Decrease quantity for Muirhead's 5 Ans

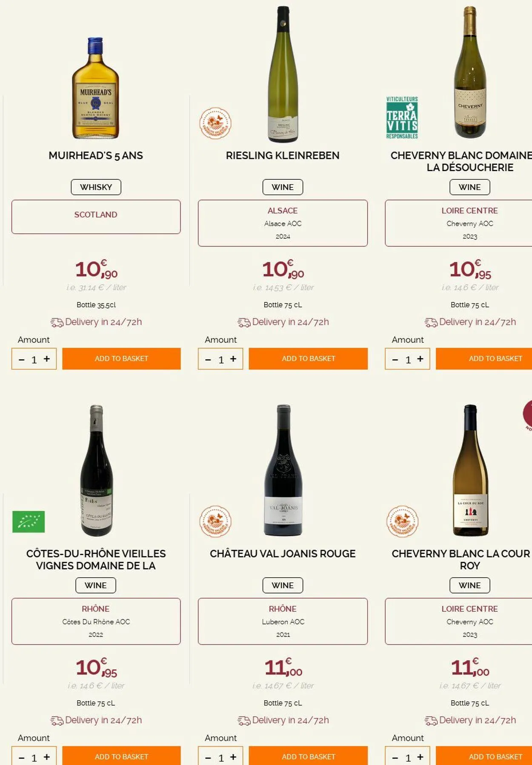(22, 359)
